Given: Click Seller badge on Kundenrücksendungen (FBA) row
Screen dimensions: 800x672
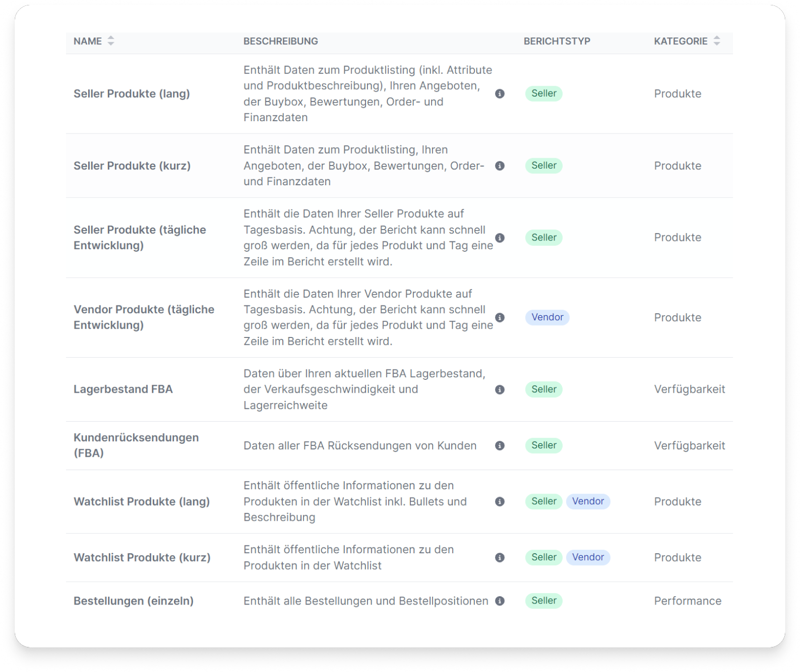Looking at the screenshot, I should click(x=544, y=445).
